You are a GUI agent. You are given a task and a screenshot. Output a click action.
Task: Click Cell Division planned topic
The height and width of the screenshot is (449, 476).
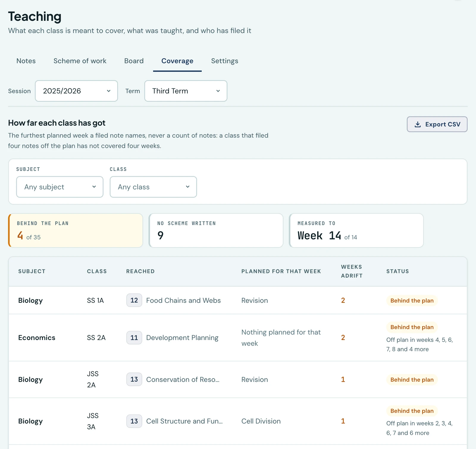click(x=261, y=421)
